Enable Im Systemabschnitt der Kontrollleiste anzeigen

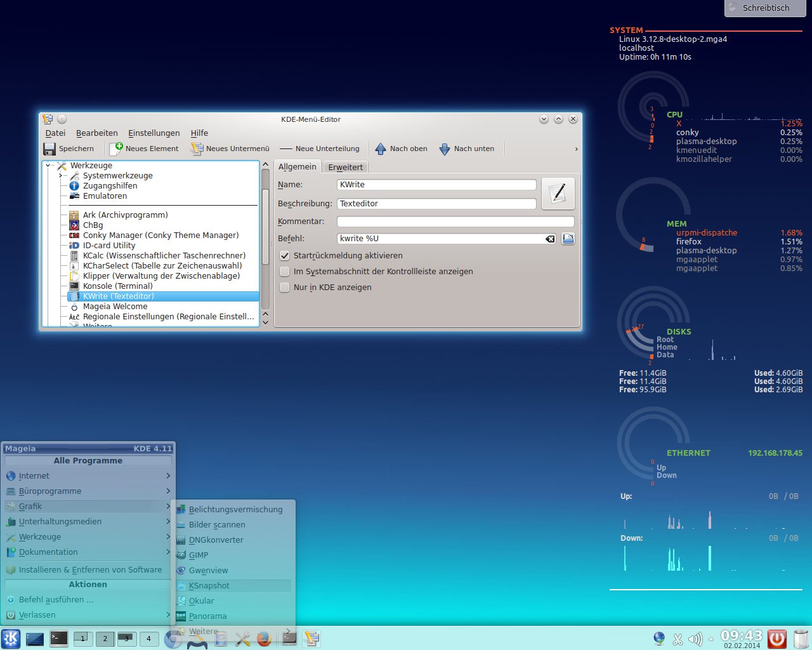coord(285,272)
